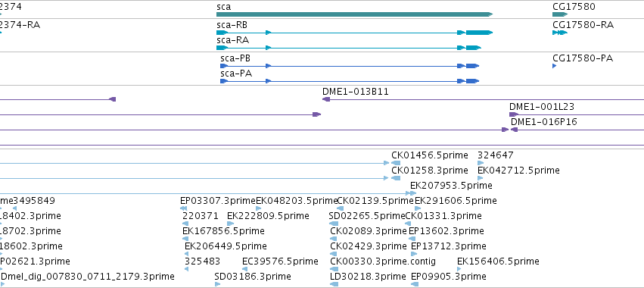Select the CG17580-PA label
Image resolution: width=644 pixels, height=288 pixels.
coord(583,58)
